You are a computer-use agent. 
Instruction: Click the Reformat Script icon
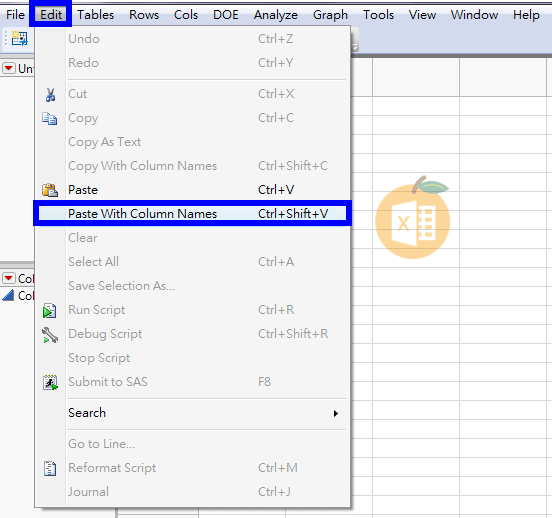pos(50,468)
